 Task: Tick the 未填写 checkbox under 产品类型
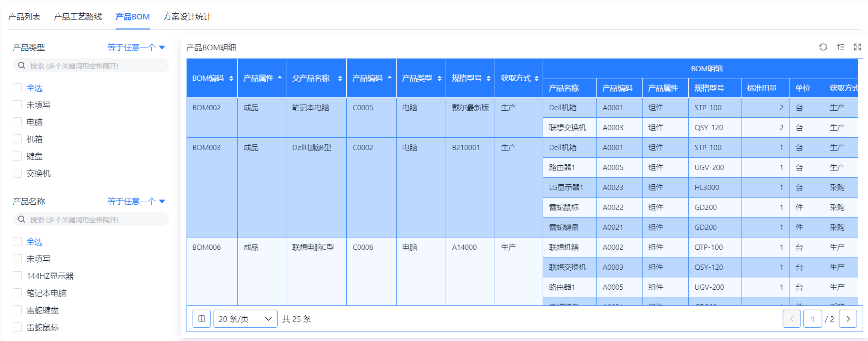[x=18, y=105]
